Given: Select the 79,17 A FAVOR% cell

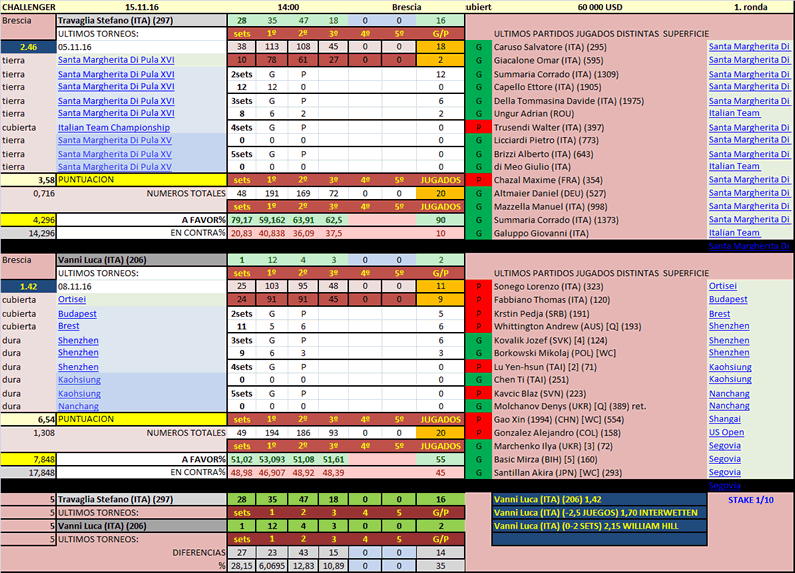Looking at the screenshot, I should [x=241, y=220].
